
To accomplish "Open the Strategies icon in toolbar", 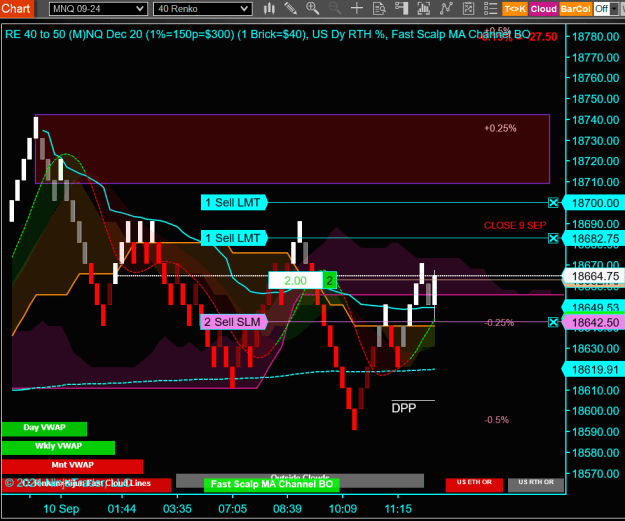I will pyautogui.click(x=468, y=8).
